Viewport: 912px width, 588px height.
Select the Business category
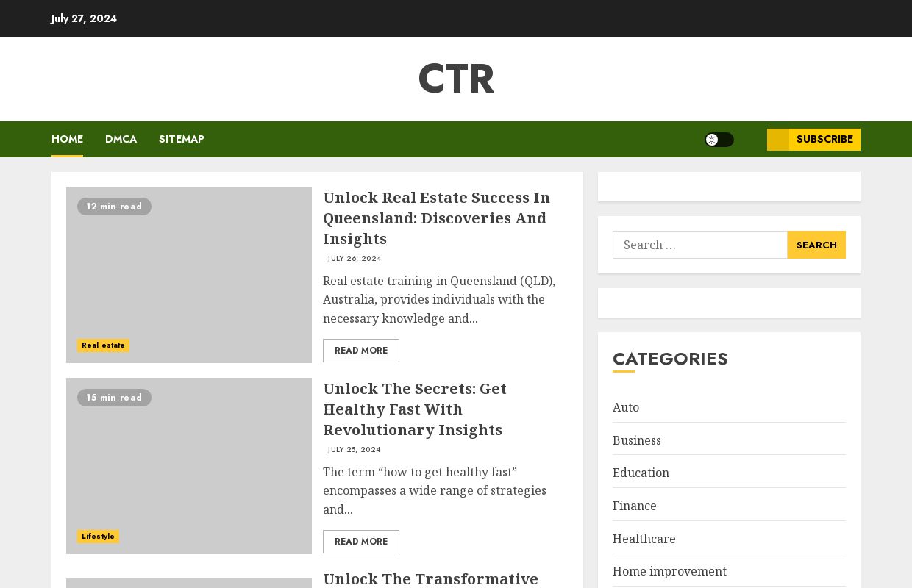(x=637, y=440)
